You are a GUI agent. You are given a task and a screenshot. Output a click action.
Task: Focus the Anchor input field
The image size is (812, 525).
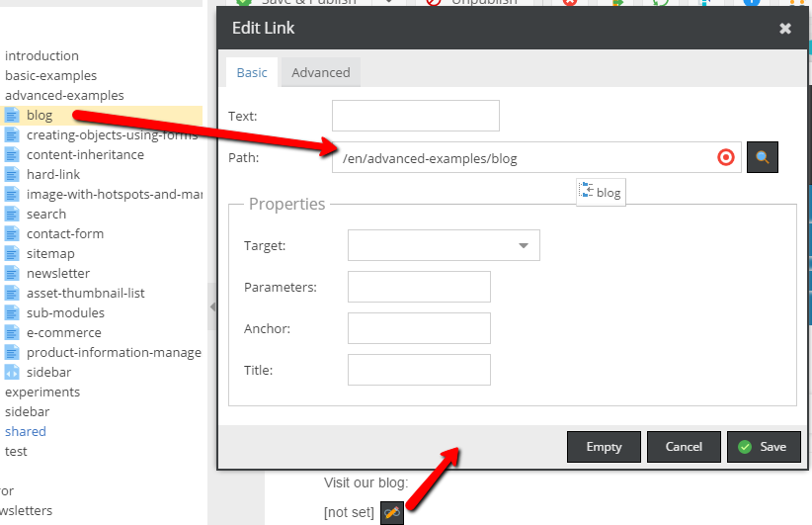[419, 328]
